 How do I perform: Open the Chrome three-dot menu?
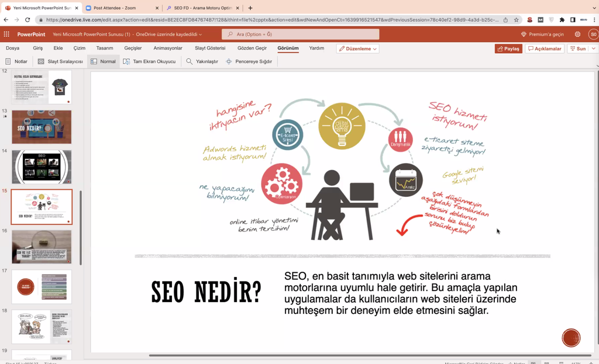coord(594,20)
